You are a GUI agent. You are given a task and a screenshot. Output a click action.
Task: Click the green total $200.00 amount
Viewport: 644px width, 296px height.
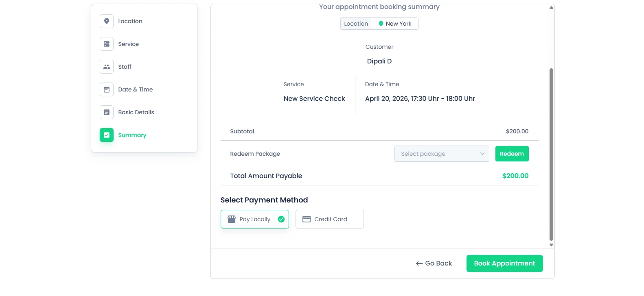pyautogui.click(x=515, y=176)
